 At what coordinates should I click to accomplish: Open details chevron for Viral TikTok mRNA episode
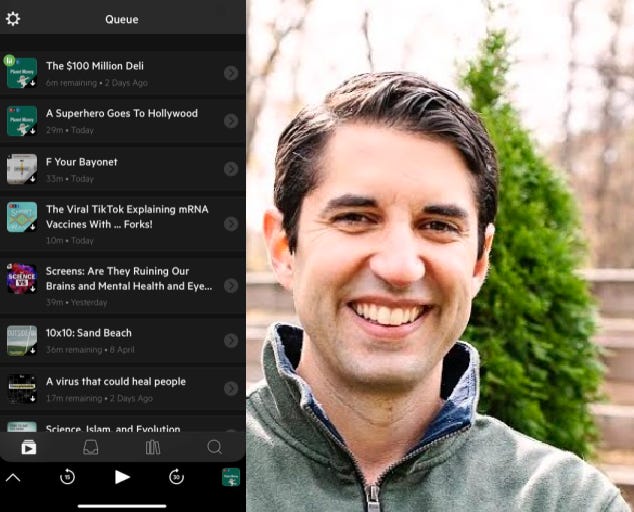point(231,224)
